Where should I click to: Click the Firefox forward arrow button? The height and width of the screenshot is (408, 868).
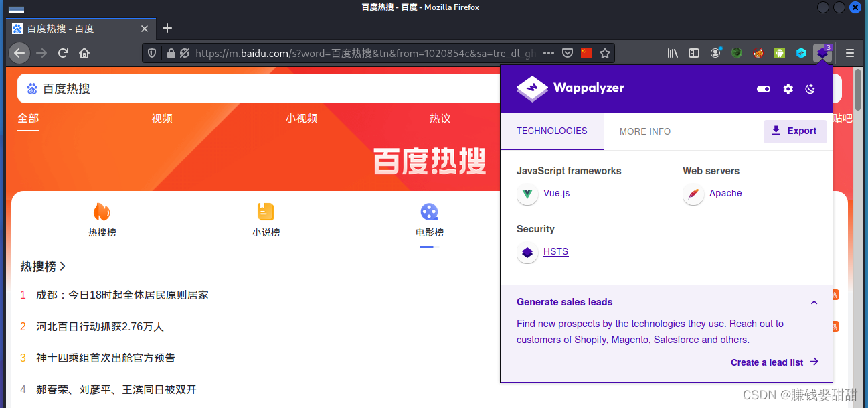[41, 53]
